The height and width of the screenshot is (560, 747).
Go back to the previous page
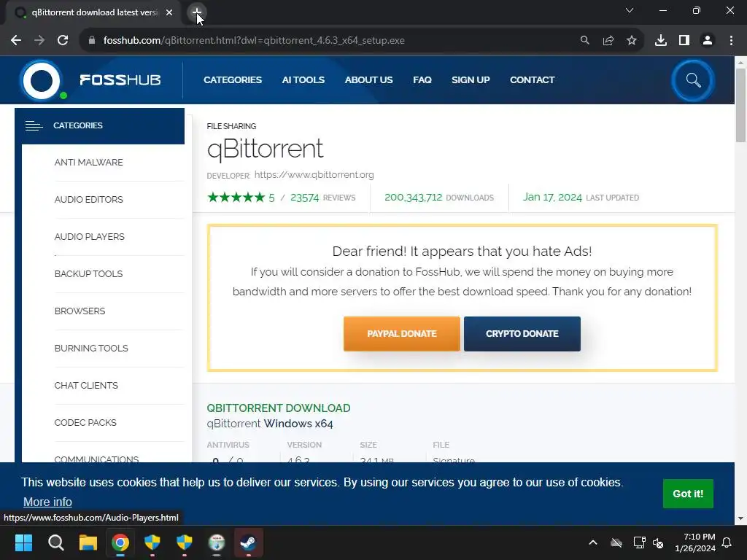click(x=16, y=41)
